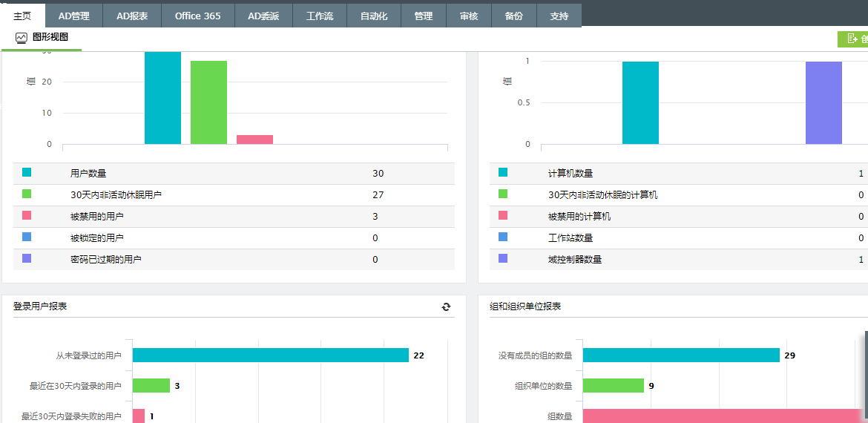Click the 计算机数量 legend label
The width and height of the screenshot is (868, 423).
tap(571, 174)
